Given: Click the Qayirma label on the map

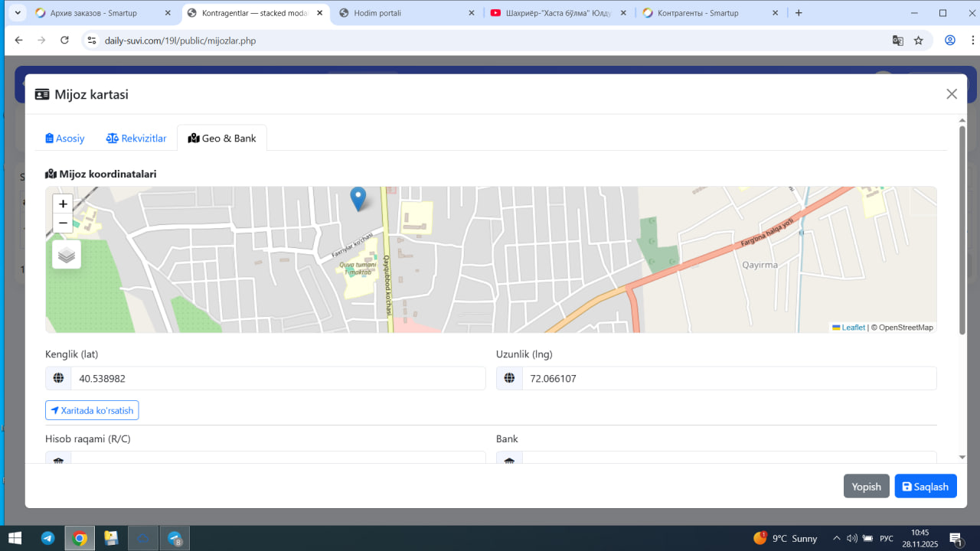Looking at the screenshot, I should [x=759, y=265].
